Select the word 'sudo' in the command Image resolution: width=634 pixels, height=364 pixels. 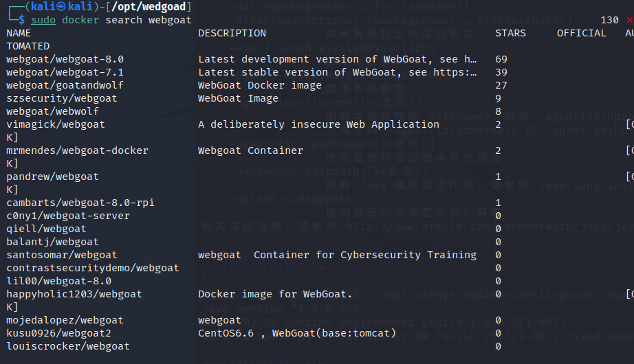tap(43, 20)
